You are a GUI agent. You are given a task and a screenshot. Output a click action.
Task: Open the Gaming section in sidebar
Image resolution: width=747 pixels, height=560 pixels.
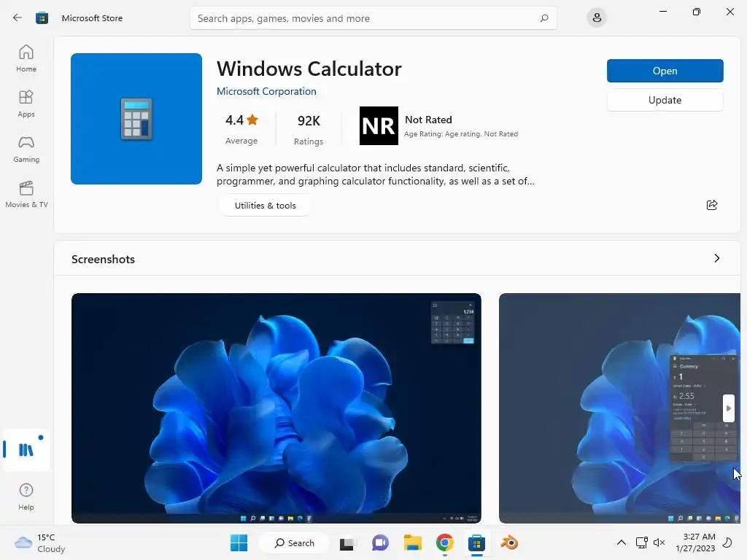[26, 149]
